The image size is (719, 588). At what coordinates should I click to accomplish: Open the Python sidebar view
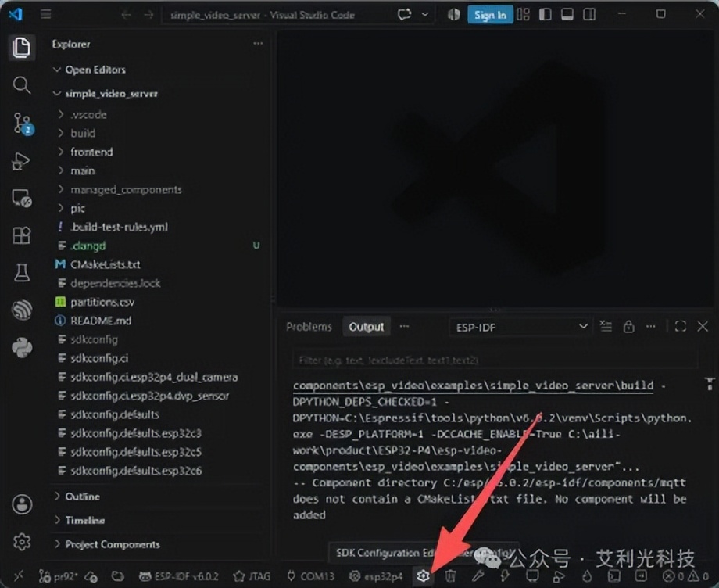click(x=22, y=347)
